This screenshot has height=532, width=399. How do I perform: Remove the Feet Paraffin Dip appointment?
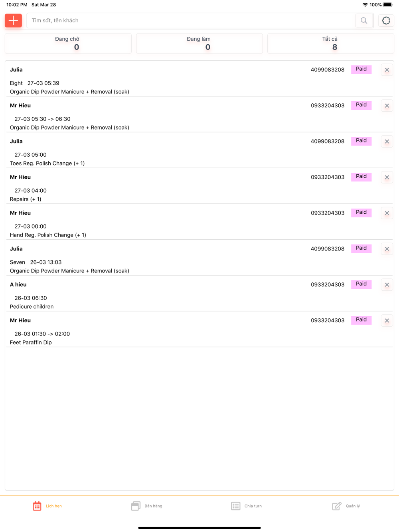pos(387,321)
